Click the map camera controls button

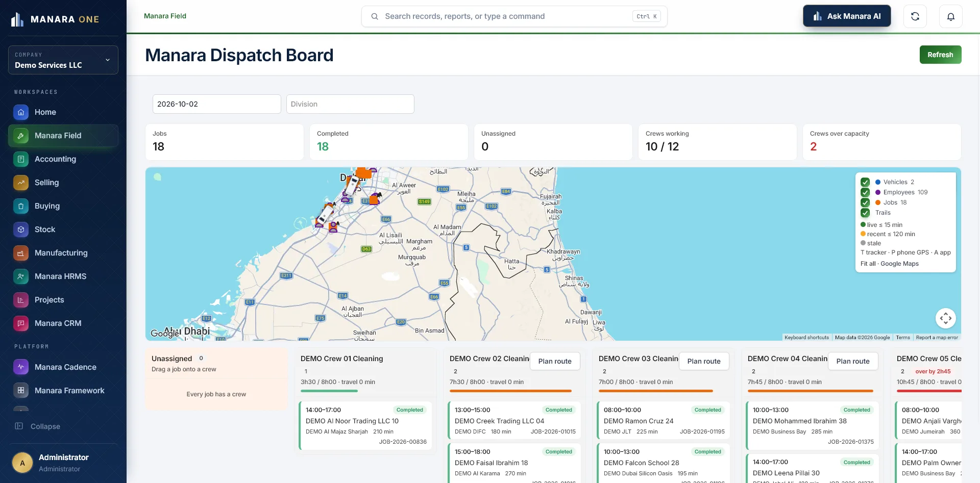tap(946, 318)
